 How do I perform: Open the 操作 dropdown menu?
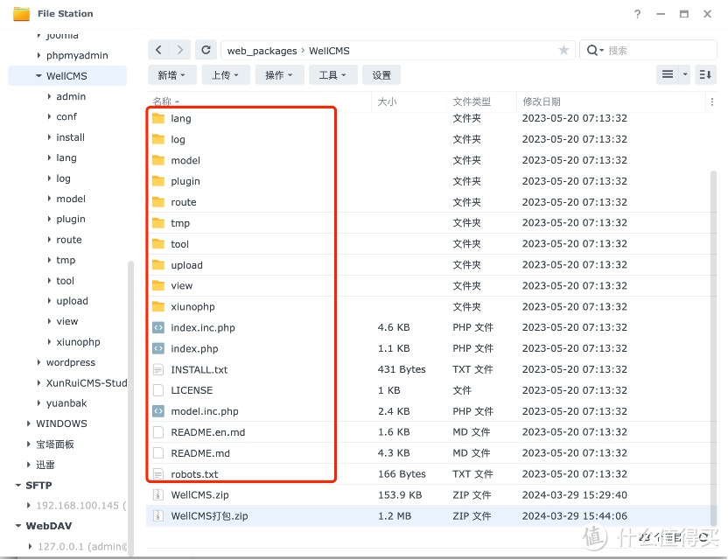[x=279, y=74]
